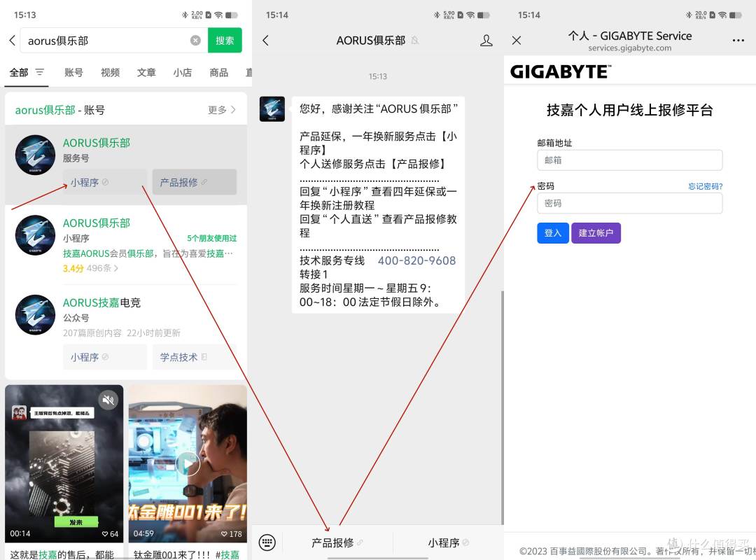
Task: Play the 04:59 钛金雕 video
Action: click(188, 463)
